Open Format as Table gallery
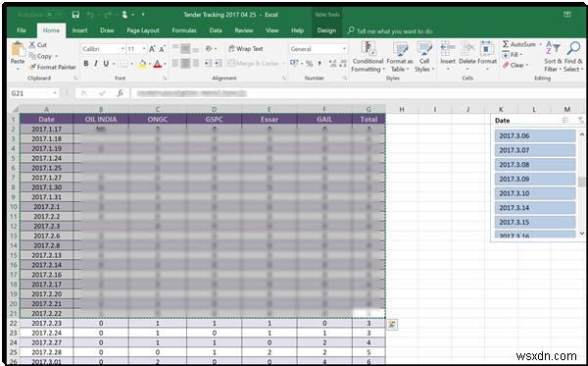 [x=400, y=57]
